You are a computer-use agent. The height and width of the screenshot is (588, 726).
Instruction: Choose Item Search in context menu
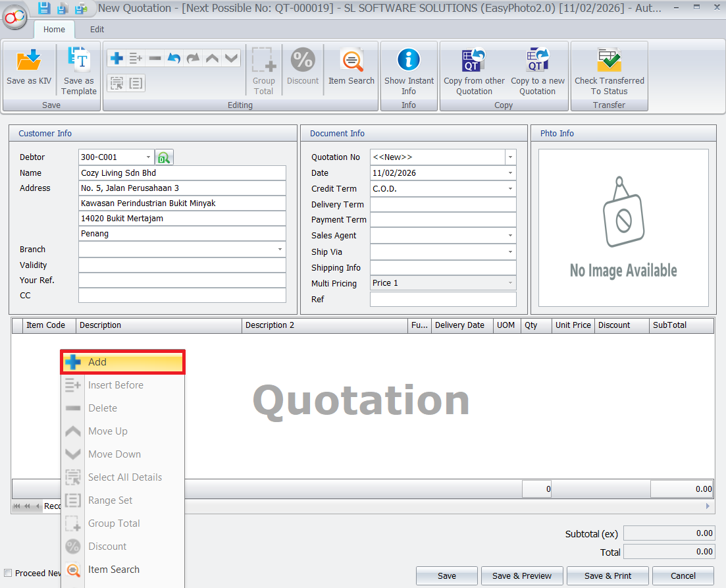pos(113,570)
